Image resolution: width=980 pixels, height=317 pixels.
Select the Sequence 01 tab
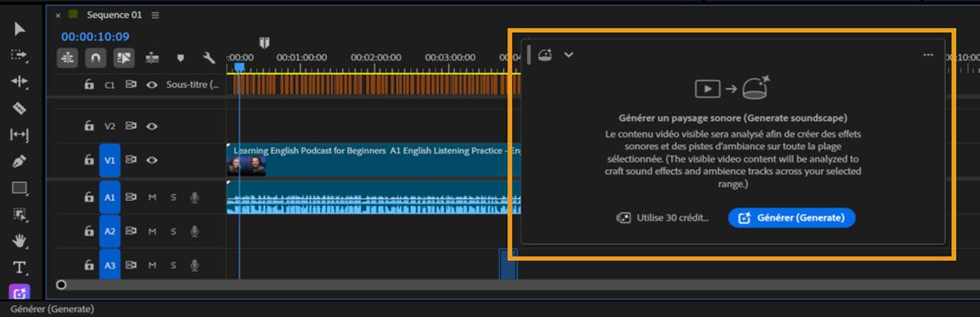pyautogui.click(x=114, y=15)
